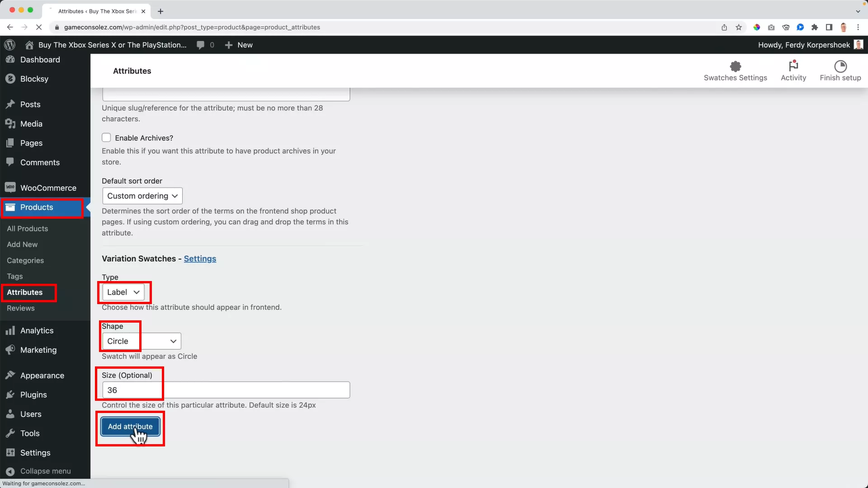Open the Variation Swatches Settings link

pos(200,258)
